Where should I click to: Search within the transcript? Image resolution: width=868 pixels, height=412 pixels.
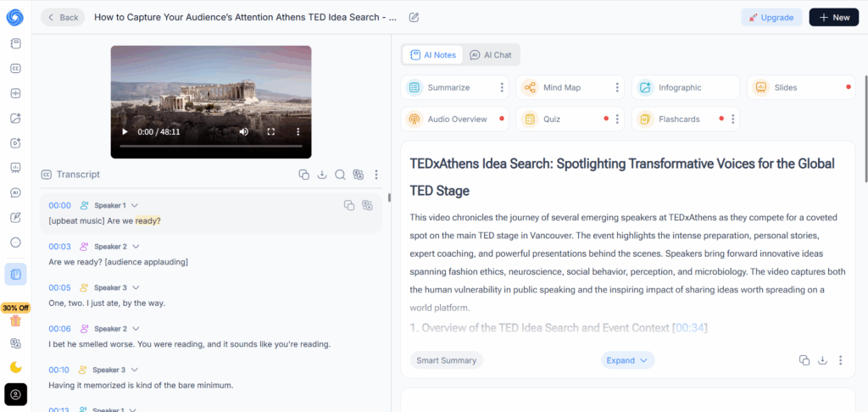[x=340, y=175]
